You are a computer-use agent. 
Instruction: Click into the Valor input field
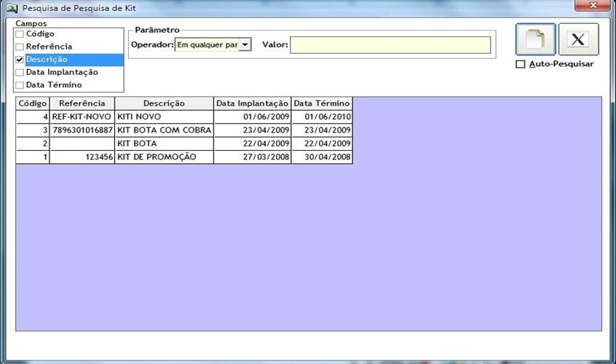pyautogui.click(x=390, y=44)
